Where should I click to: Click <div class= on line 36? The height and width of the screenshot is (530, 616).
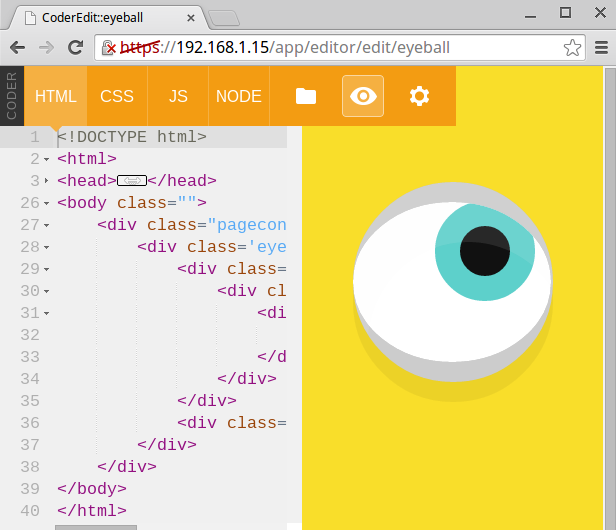[232, 423]
